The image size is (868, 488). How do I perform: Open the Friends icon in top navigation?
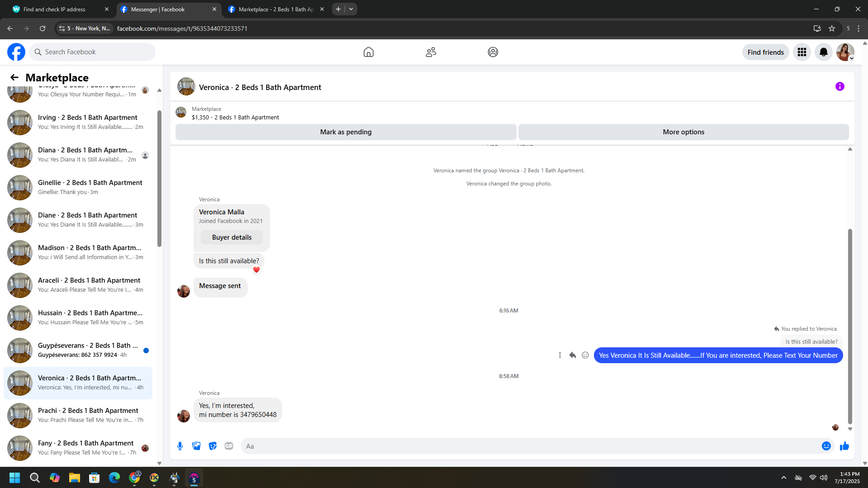(x=431, y=52)
